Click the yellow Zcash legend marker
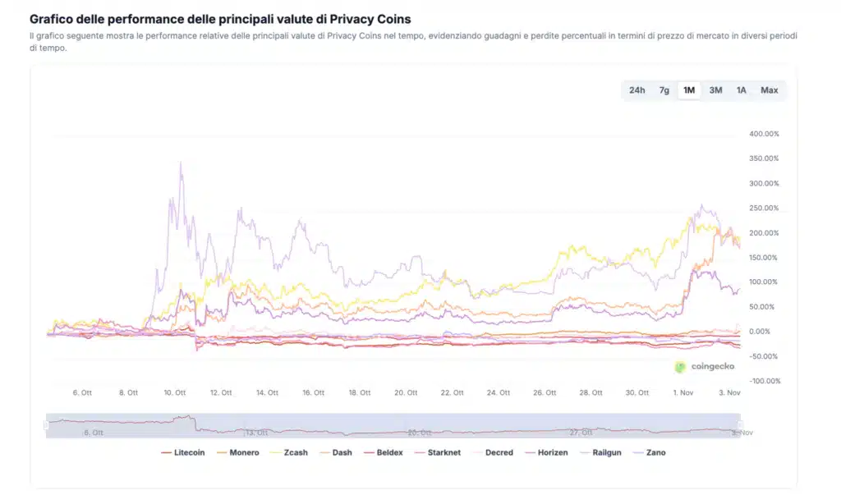The image size is (841, 504). pos(276,452)
